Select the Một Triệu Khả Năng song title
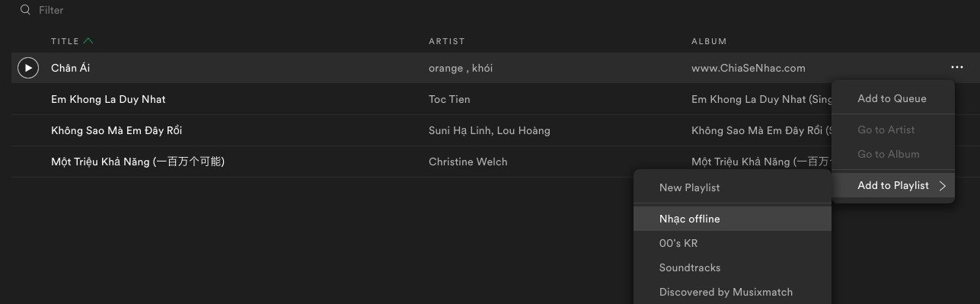980x304 pixels. [138, 162]
